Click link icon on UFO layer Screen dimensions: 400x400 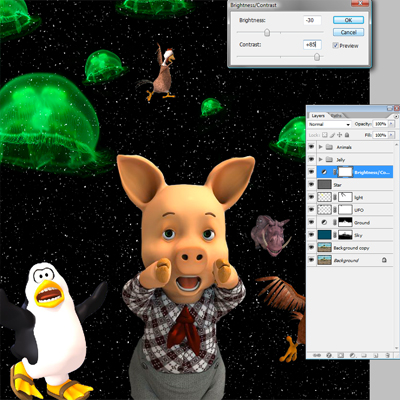[x=335, y=210]
